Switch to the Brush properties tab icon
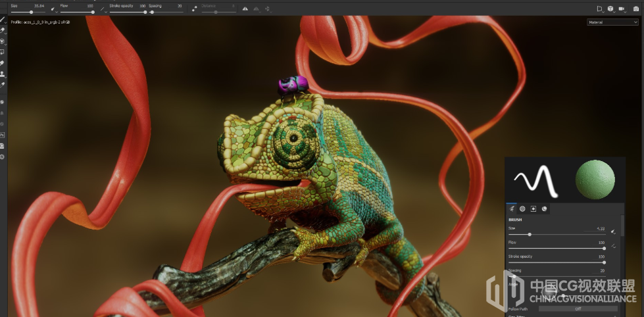This screenshot has width=644, height=317. coord(512,208)
